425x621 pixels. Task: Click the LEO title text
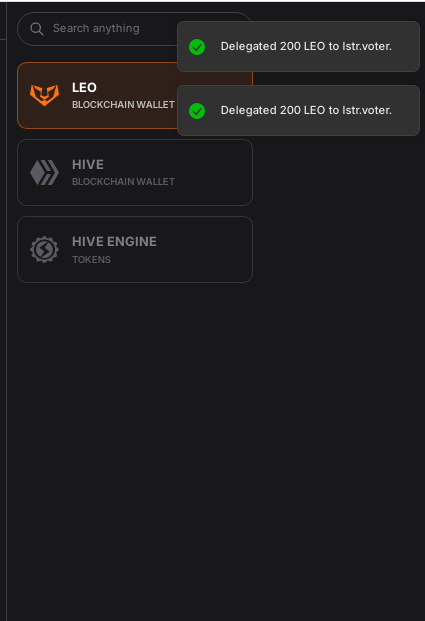pos(84,88)
